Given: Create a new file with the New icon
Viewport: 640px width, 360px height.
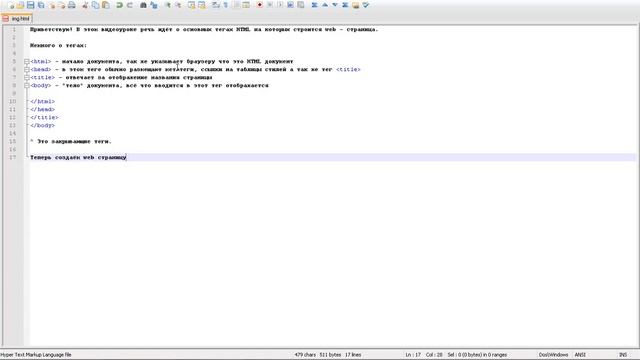Looking at the screenshot, I should 10,5.
